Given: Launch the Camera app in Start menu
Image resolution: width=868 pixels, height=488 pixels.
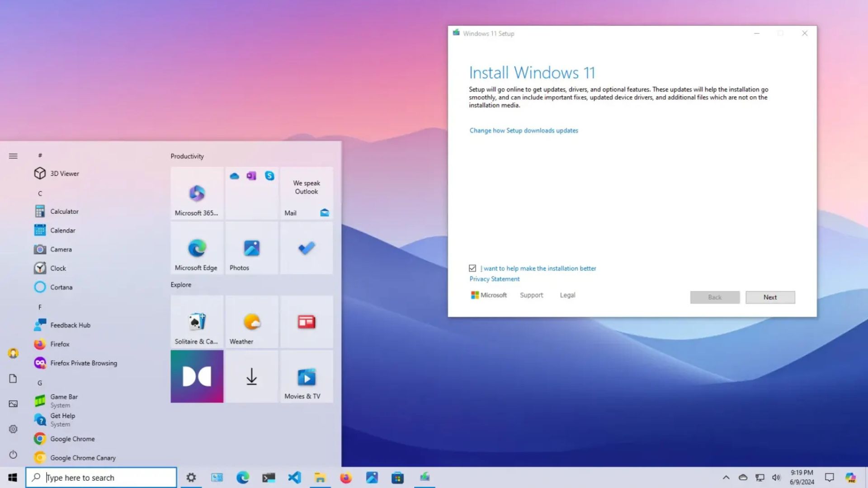Looking at the screenshot, I should 61,249.
